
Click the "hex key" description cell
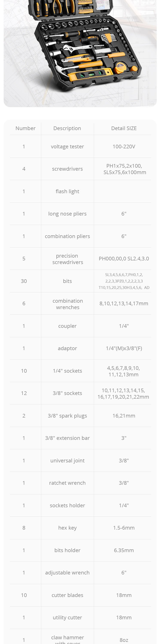click(67, 528)
